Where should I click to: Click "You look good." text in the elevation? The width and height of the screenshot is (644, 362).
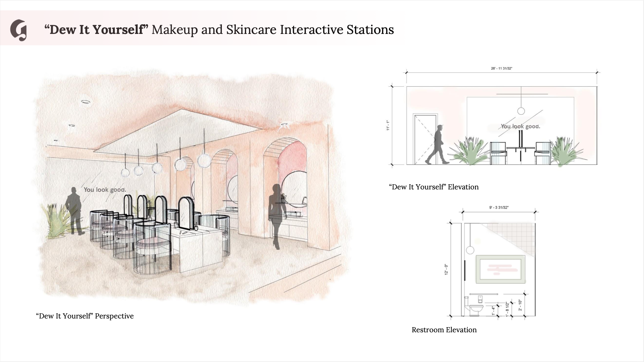[520, 126]
